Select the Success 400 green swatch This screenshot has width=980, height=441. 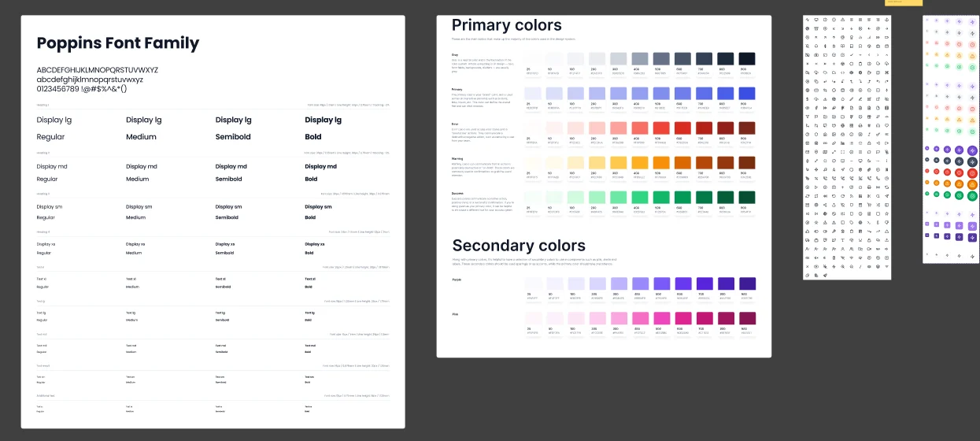[640, 196]
